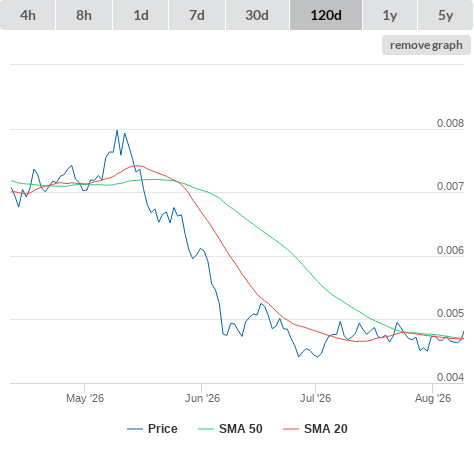Click the Jun '26 axis tick label
The image size is (474, 455).
click(202, 398)
